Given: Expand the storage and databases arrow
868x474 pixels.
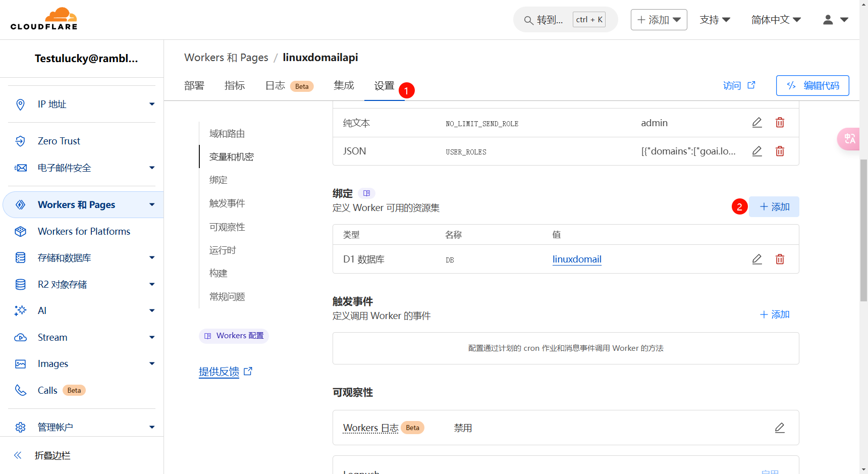Looking at the screenshot, I should pos(152,258).
